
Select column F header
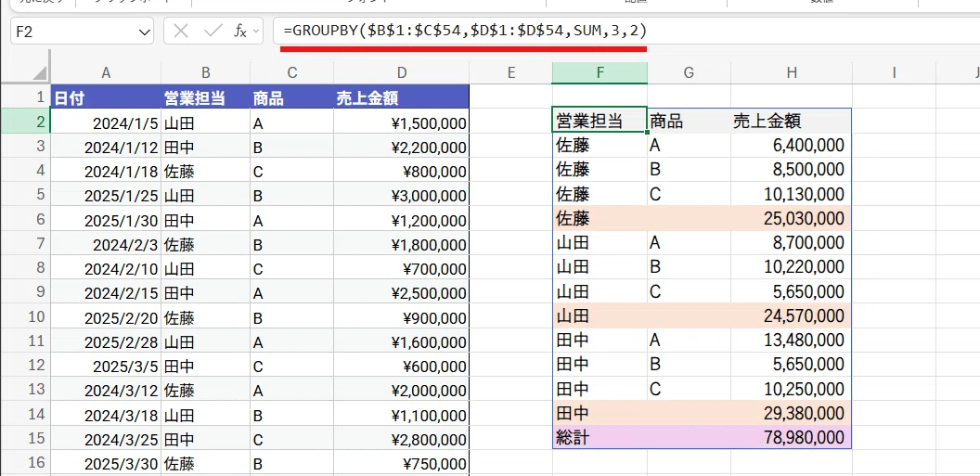(x=600, y=73)
